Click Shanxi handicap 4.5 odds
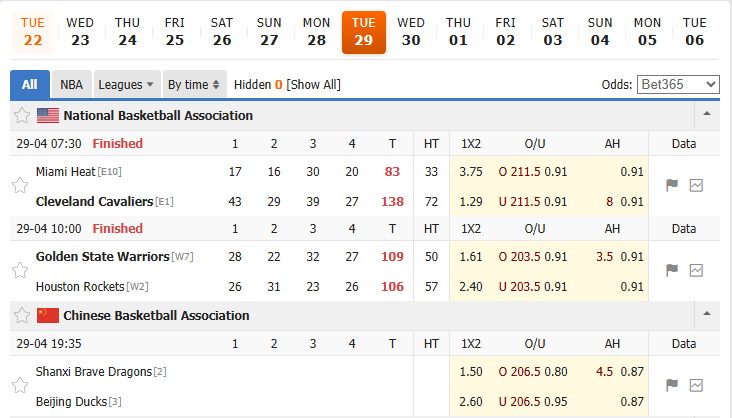732x418 pixels. tap(620, 372)
